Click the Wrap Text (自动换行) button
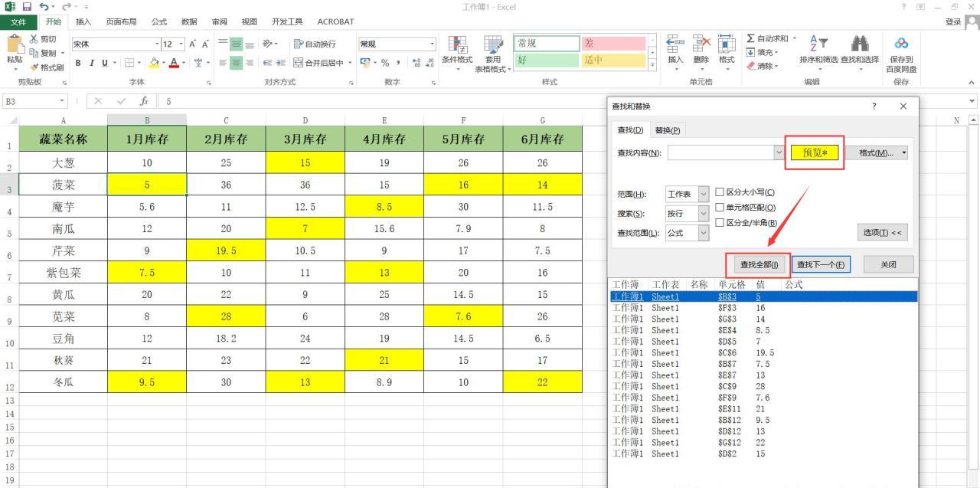The height and width of the screenshot is (488, 980). [315, 44]
